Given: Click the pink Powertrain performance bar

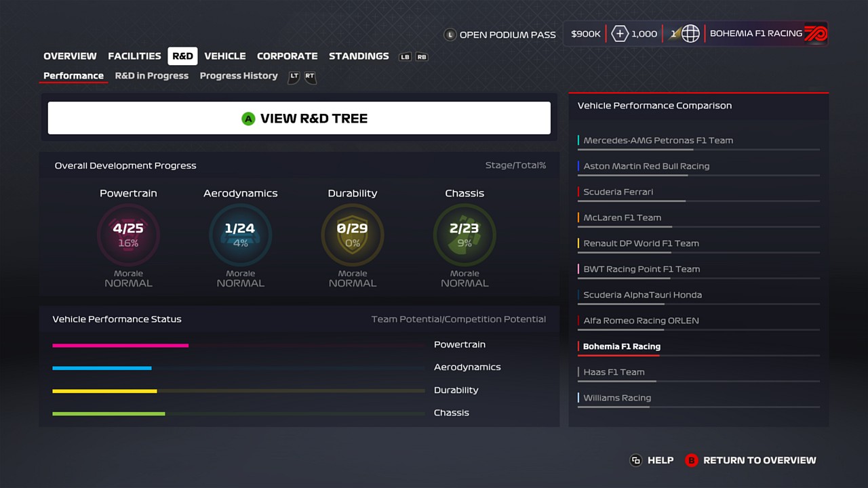Looking at the screenshot, I should [120, 346].
